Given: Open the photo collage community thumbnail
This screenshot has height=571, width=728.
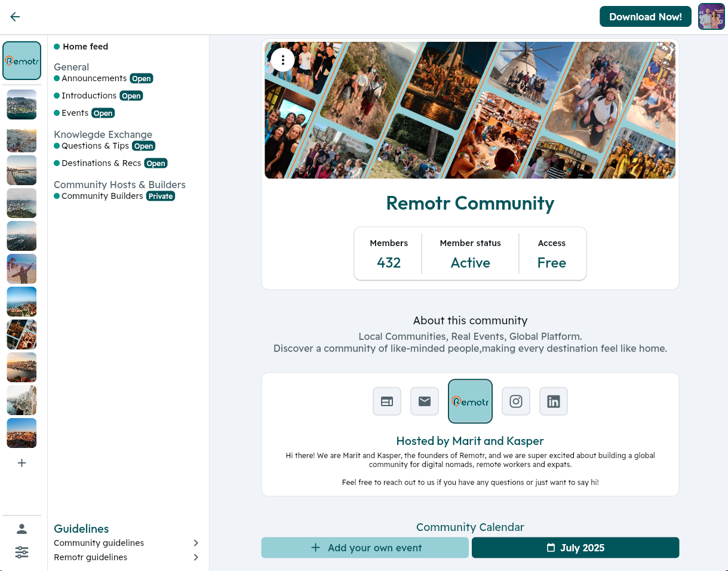Looking at the screenshot, I should (21, 334).
